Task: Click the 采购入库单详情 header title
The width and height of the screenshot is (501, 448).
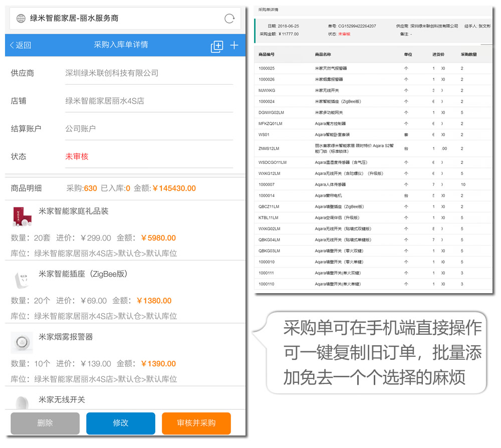Action: pos(121,45)
